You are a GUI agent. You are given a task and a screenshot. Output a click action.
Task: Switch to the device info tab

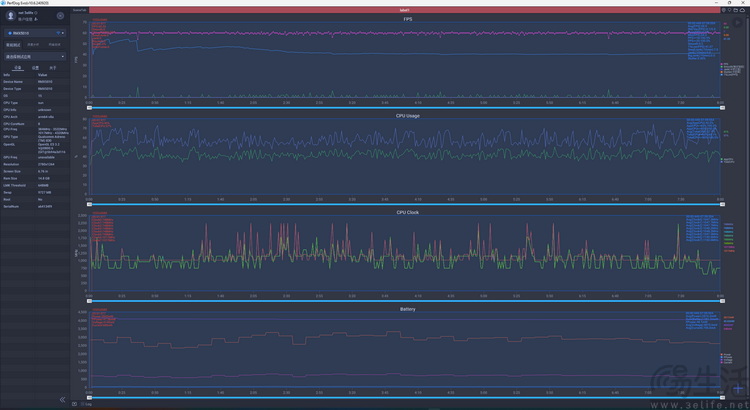(18, 68)
